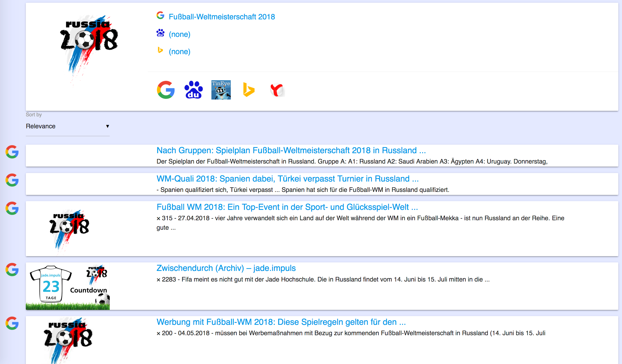
Task: Open Bing search with large b icon
Action: coord(249,90)
